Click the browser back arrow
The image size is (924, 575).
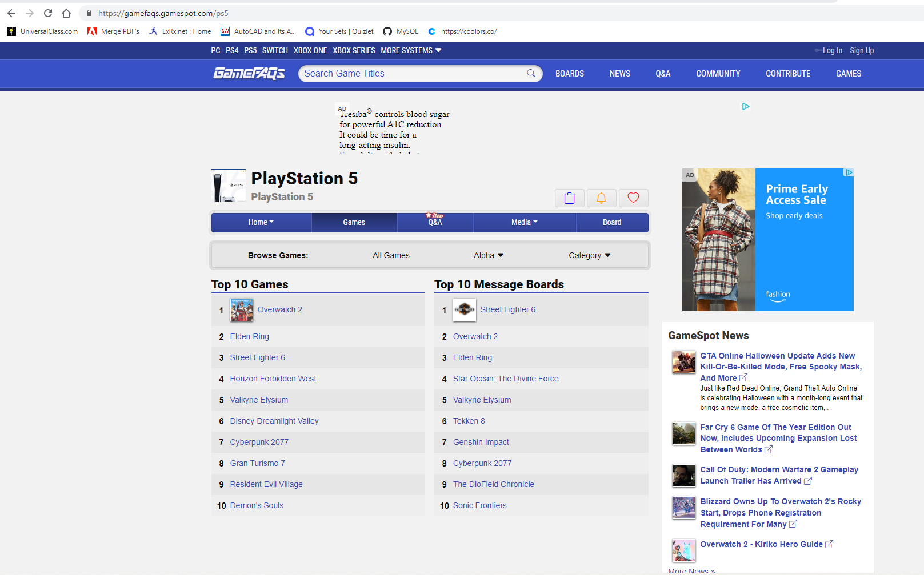(11, 13)
